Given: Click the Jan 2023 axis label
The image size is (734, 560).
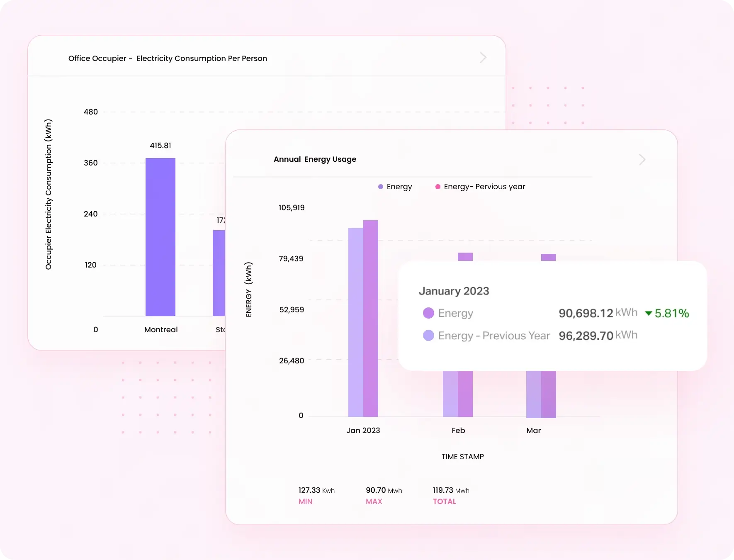Looking at the screenshot, I should pyautogui.click(x=363, y=431).
